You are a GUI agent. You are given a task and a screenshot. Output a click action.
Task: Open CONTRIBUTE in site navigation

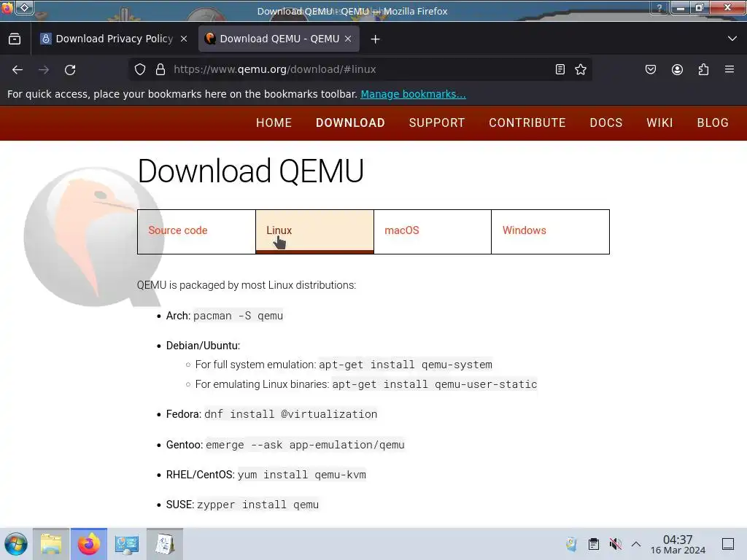527,122
